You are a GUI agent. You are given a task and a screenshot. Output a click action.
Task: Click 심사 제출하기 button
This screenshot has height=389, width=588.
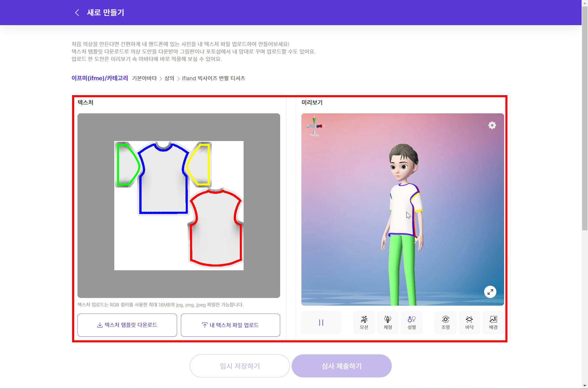pyautogui.click(x=341, y=366)
